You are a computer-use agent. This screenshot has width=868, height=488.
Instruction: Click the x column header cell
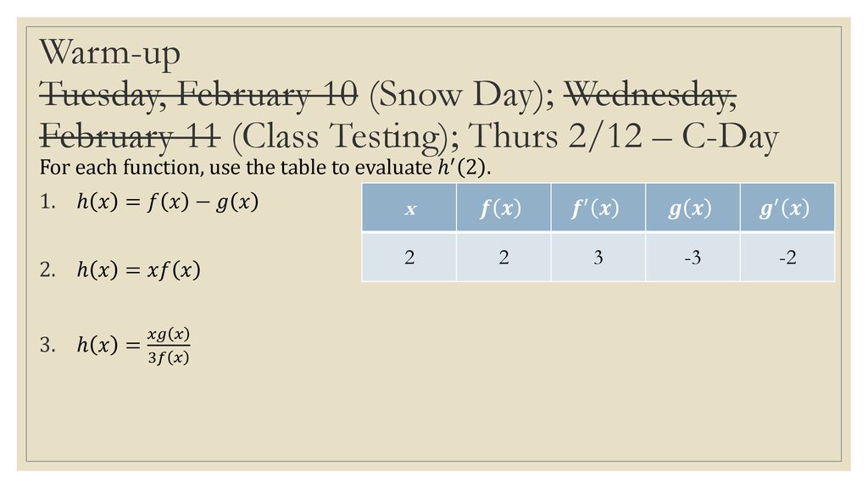point(409,208)
